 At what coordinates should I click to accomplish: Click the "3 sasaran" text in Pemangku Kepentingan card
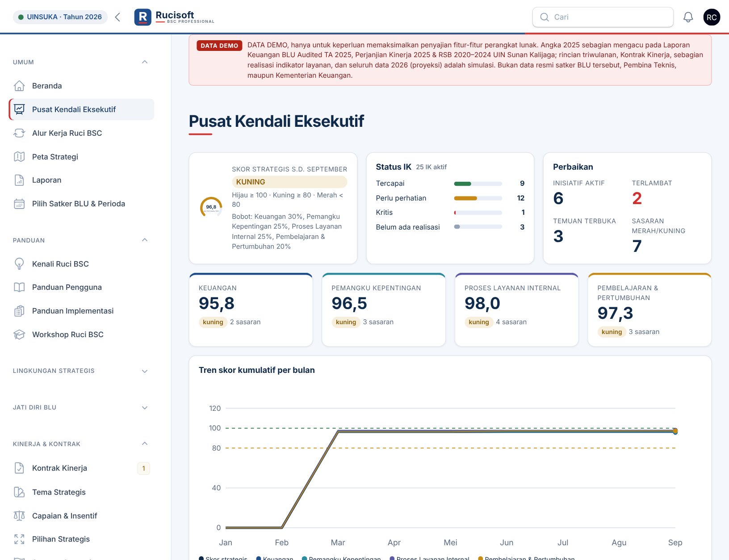[x=378, y=322]
